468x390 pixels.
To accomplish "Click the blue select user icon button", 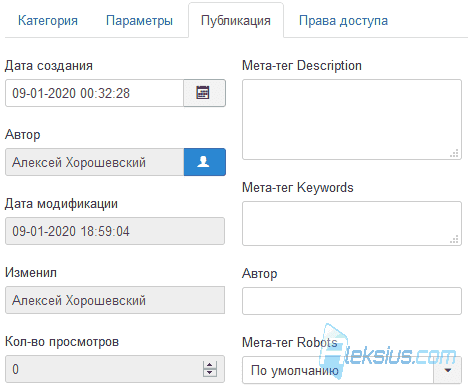I will [x=204, y=162].
